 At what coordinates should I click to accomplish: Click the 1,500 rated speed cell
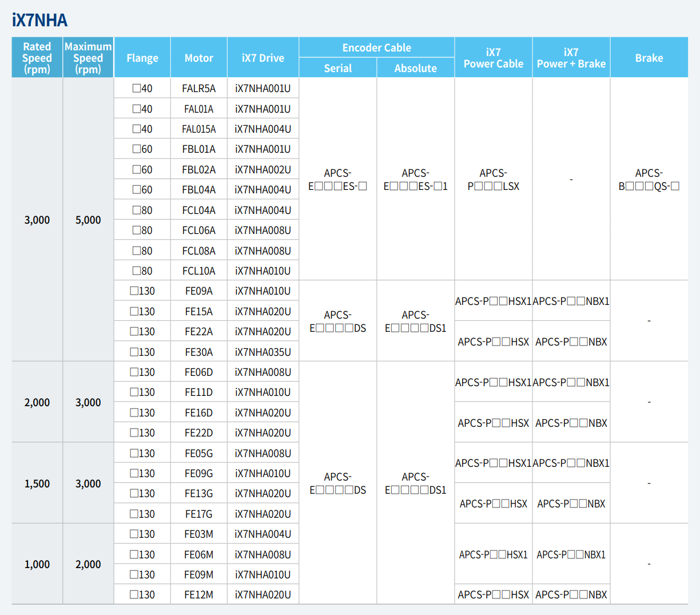point(37,483)
